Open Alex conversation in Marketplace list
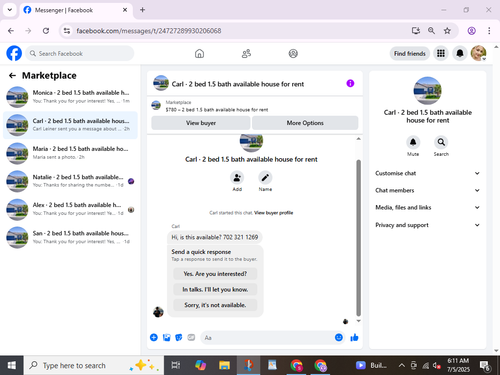 [70, 209]
